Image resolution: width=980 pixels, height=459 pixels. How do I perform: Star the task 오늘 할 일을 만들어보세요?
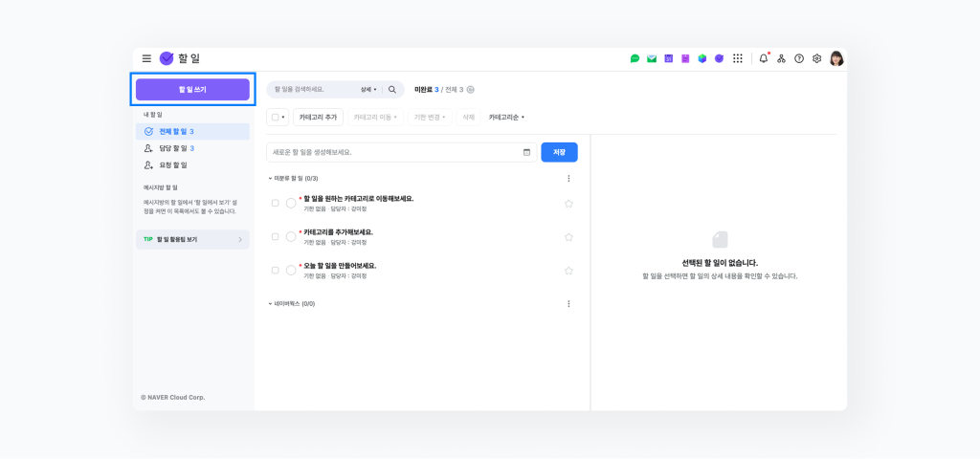568,271
